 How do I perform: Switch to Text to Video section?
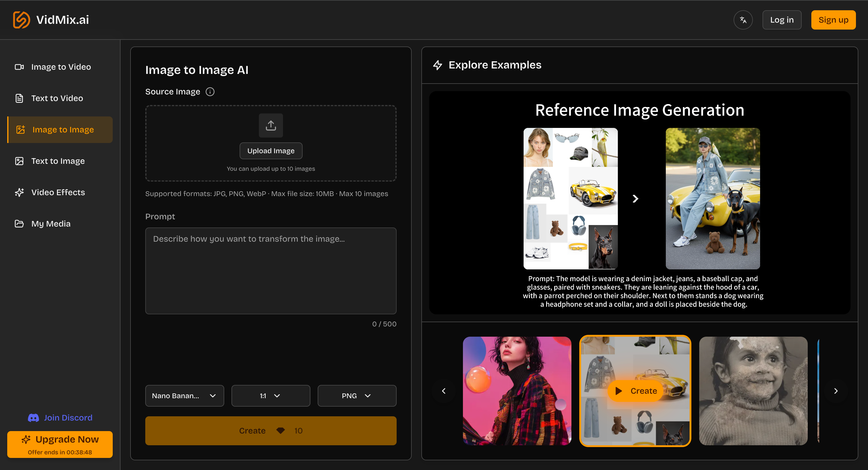[x=57, y=98]
